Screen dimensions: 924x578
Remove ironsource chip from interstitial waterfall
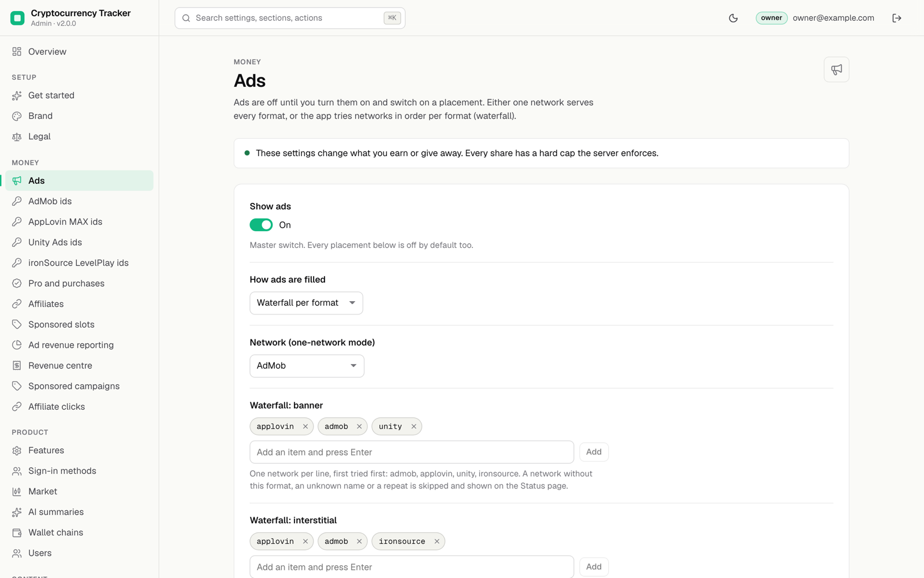[437, 542]
